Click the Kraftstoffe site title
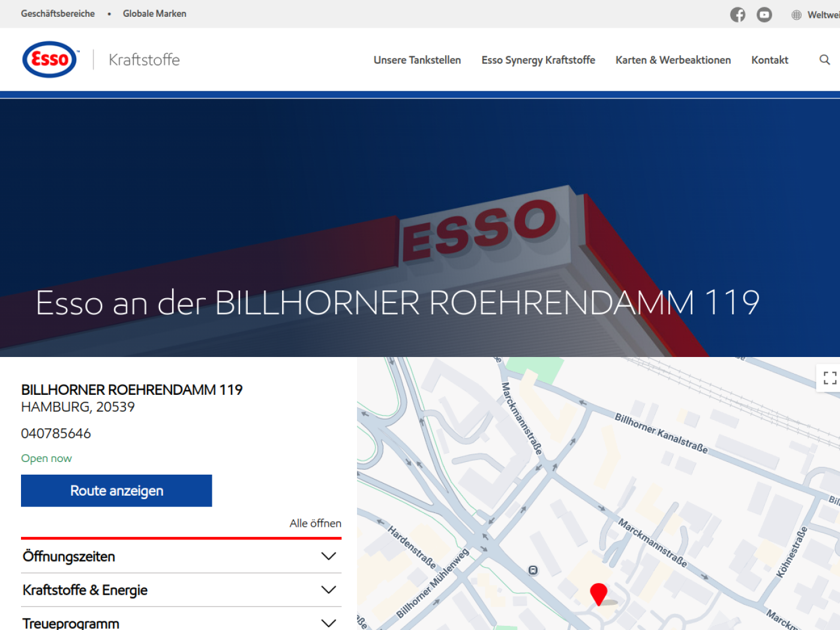Image resolution: width=840 pixels, height=630 pixels. pos(144,59)
